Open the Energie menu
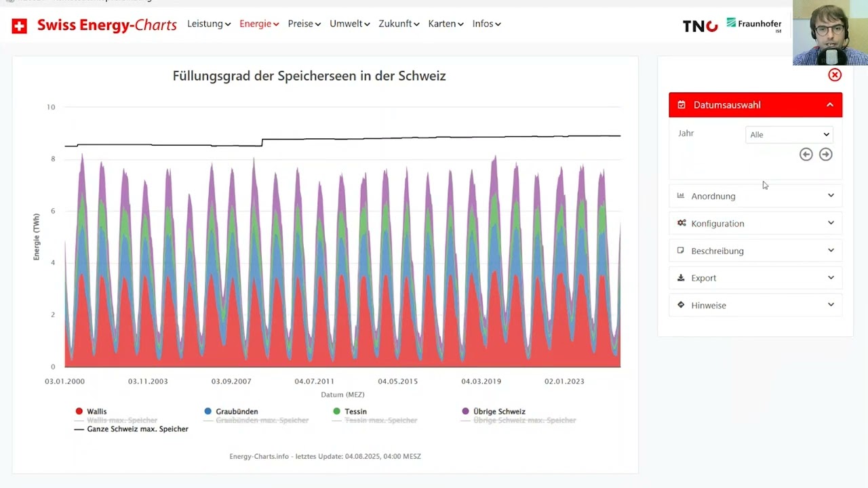Image resolution: width=868 pixels, height=488 pixels. 259,24
